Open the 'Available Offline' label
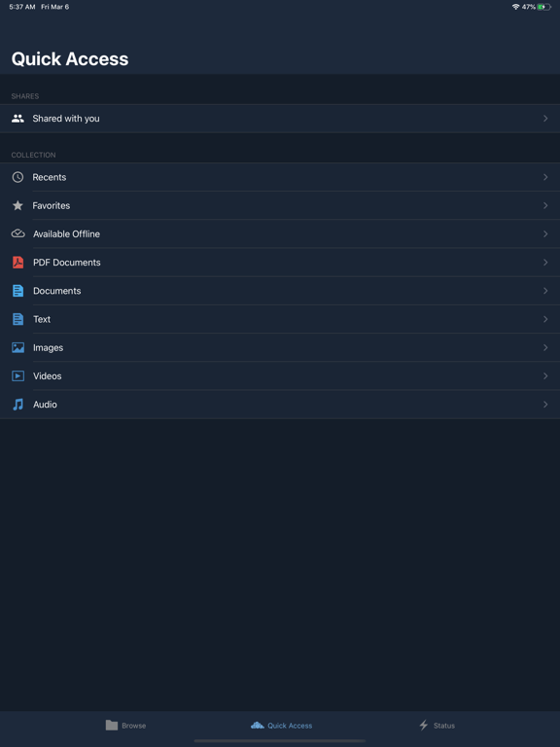The image size is (560, 747). (x=66, y=233)
